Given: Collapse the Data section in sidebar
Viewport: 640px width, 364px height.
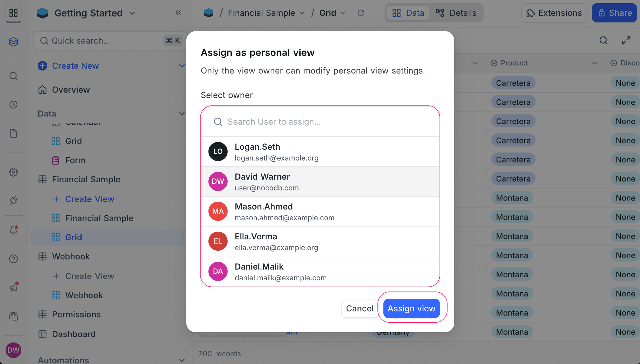Looking at the screenshot, I should [182, 114].
